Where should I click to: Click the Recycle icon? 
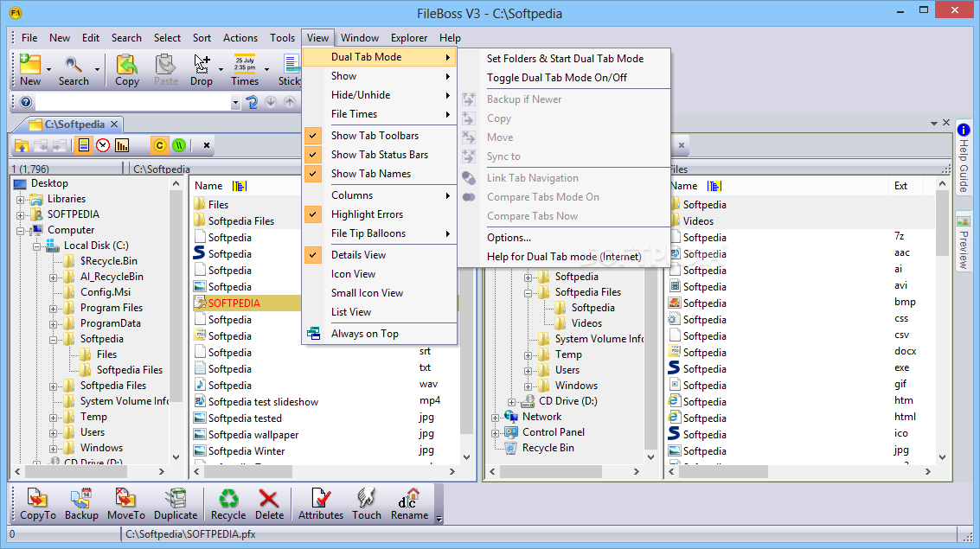(x=228, y=505)
